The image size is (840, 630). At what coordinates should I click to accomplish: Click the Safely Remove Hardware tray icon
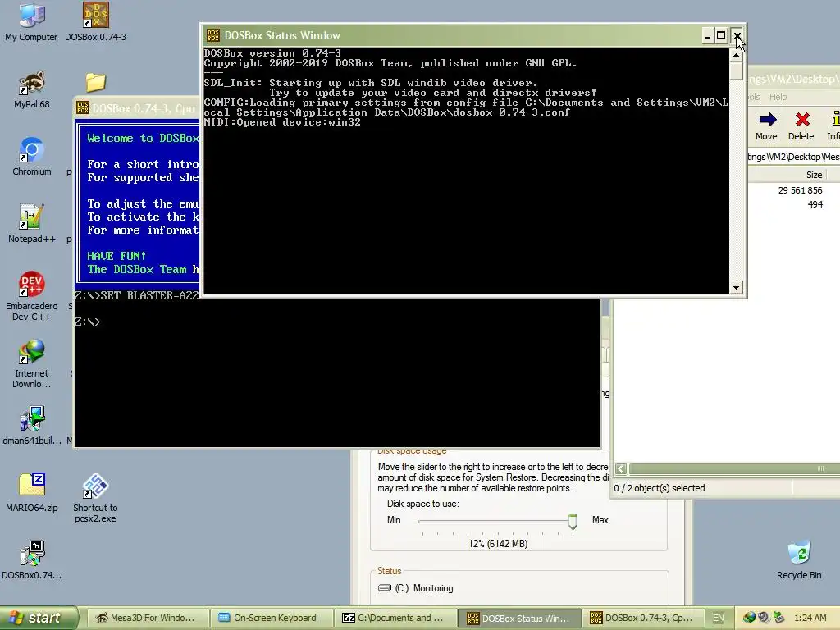click(x=778, y=618)
